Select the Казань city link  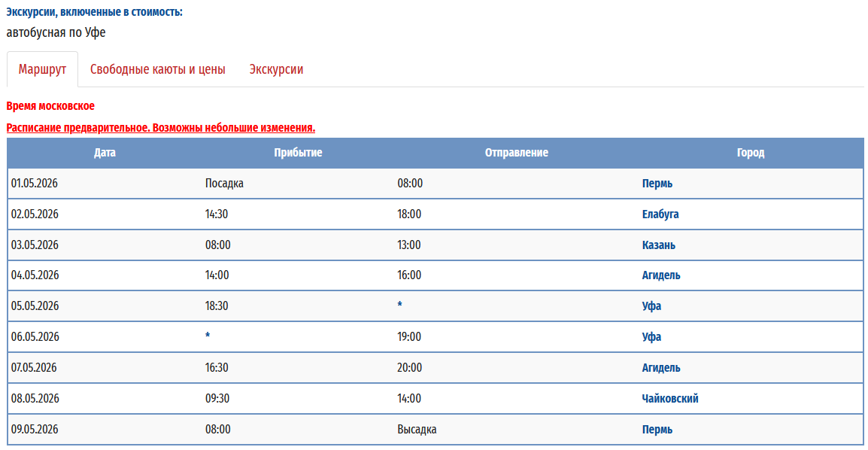(x=658, y=245)
